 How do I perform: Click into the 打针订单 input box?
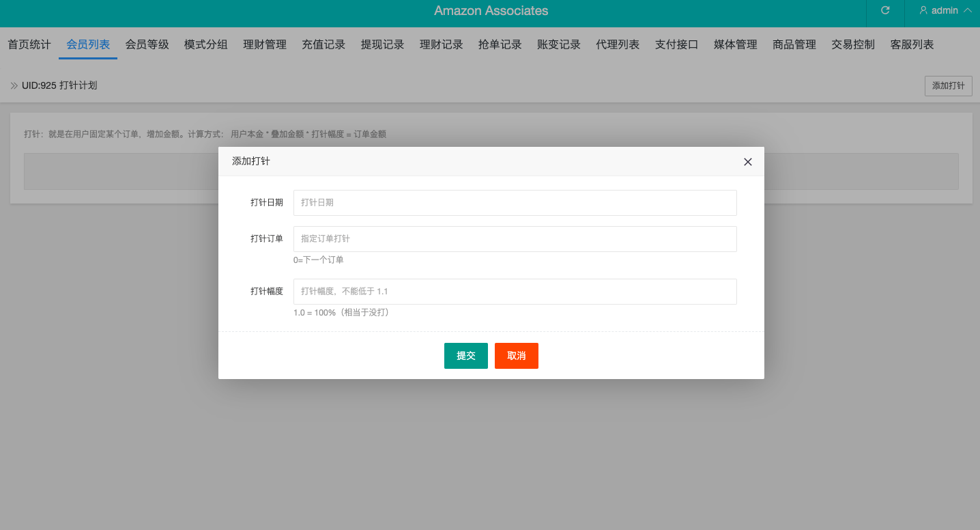(x=515, y=239)
